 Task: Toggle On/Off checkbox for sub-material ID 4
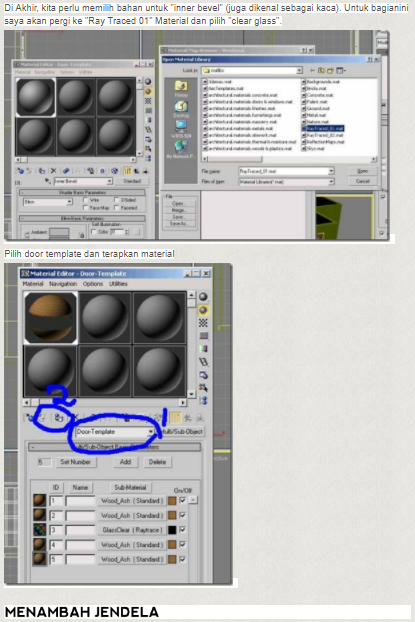(x=183, y=545)
